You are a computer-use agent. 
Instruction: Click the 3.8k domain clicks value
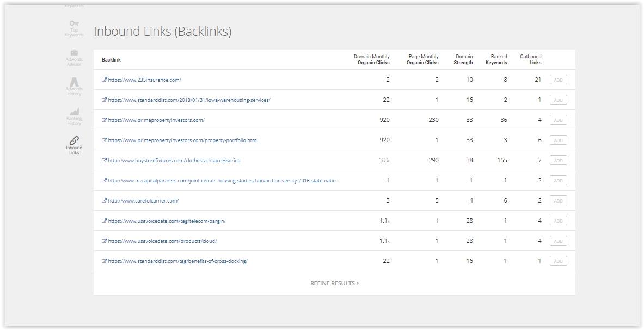pos(384,160)
